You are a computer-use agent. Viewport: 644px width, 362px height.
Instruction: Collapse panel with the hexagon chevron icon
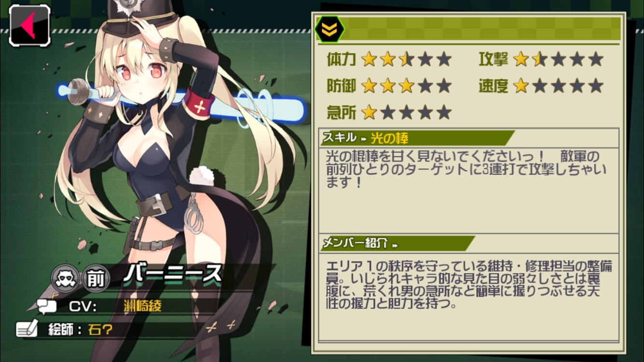(329, 29)
